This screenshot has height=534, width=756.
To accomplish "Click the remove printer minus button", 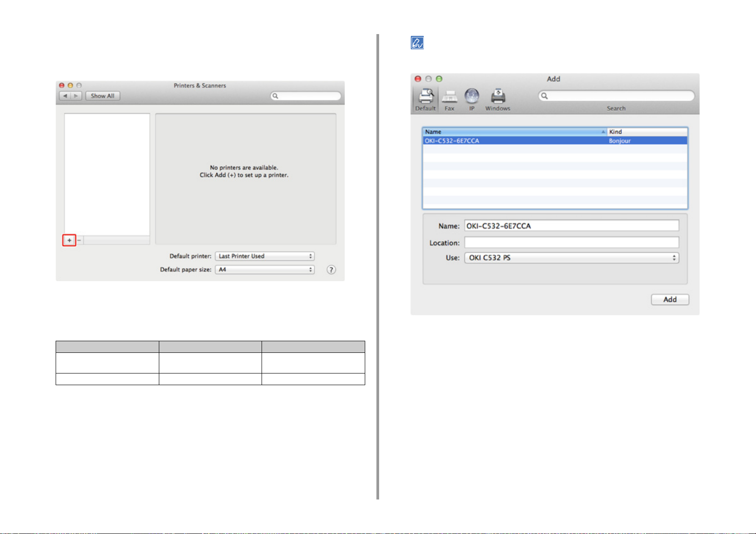I will click(x=79, y=240).
